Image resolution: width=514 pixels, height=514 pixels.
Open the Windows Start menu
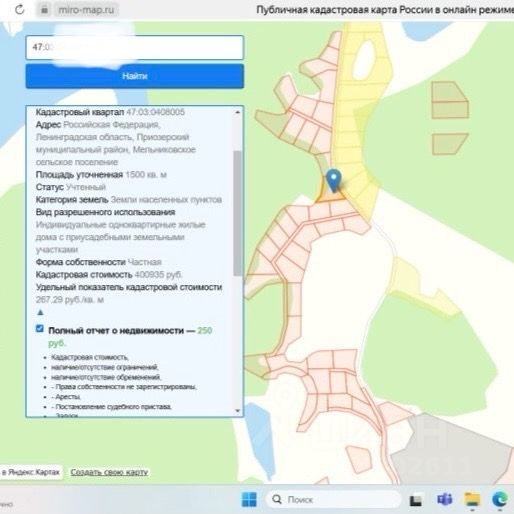coord(249,499)
